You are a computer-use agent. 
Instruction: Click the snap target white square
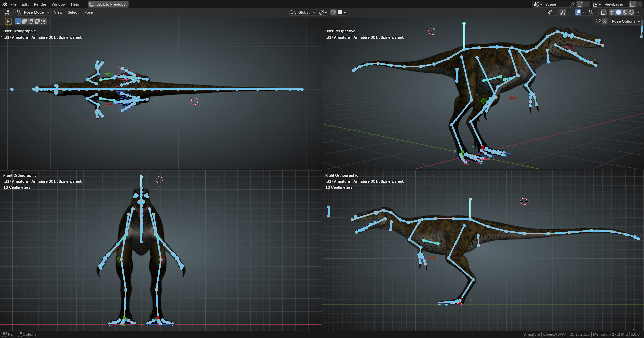tap(340, 12)
